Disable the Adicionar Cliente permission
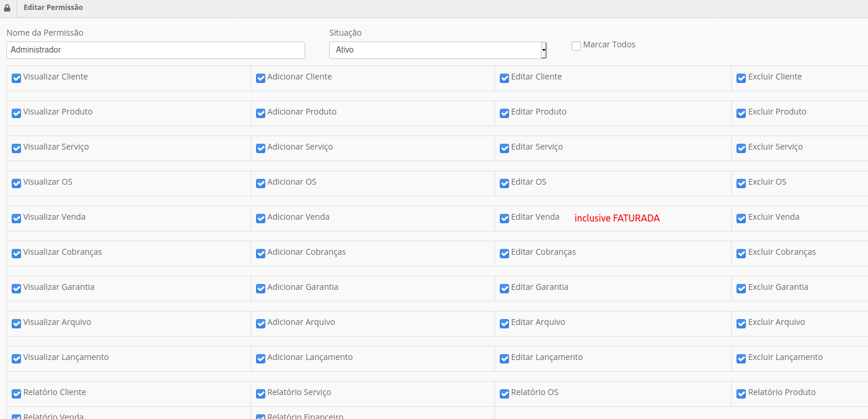Viewport: 868px width, 419px height. tap(260, 78)
